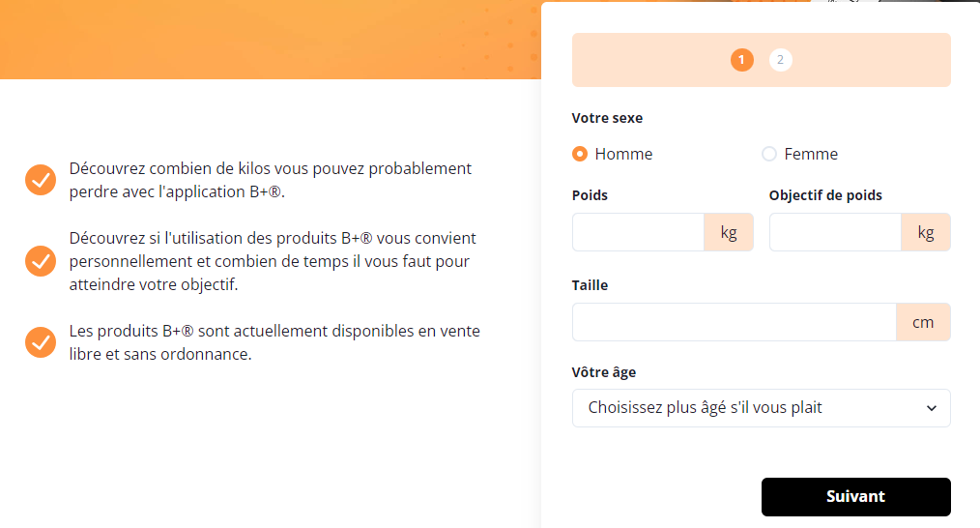Click the second orange checkmark icon
980x528 pixels.
coord(41,261)
